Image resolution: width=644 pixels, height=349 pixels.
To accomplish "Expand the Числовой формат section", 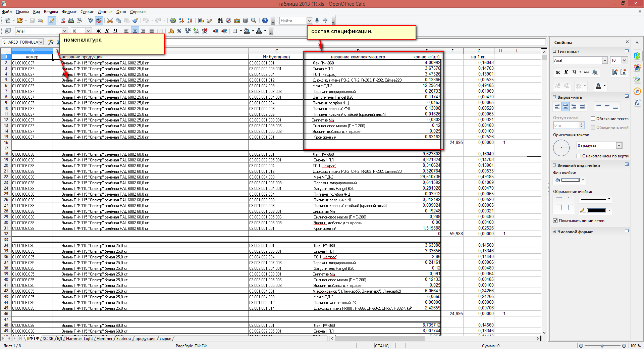I will point(554,232).
